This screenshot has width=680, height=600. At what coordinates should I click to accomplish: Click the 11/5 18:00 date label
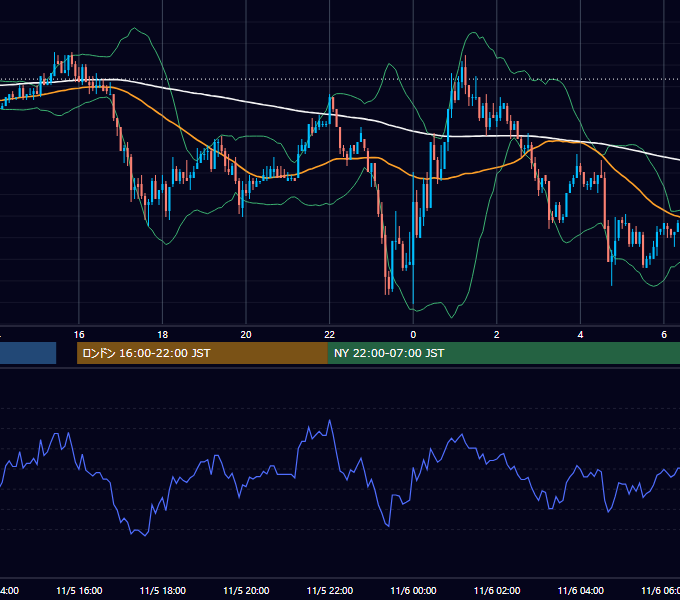(163, 591)
